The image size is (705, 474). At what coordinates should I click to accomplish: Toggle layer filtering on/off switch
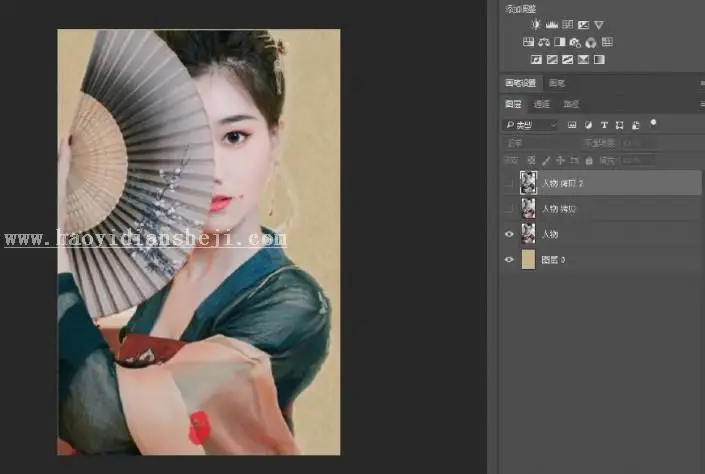click(653, 123)
